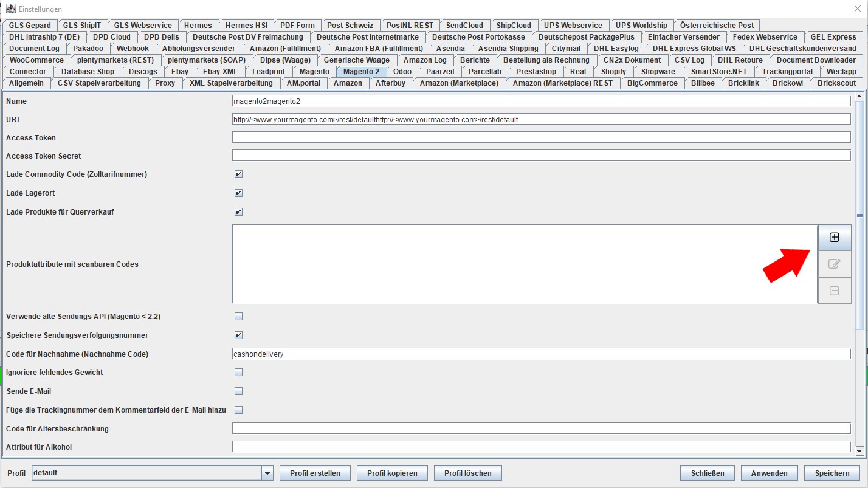
Task: Click the Schließen button
Action: tap(707, 473)
